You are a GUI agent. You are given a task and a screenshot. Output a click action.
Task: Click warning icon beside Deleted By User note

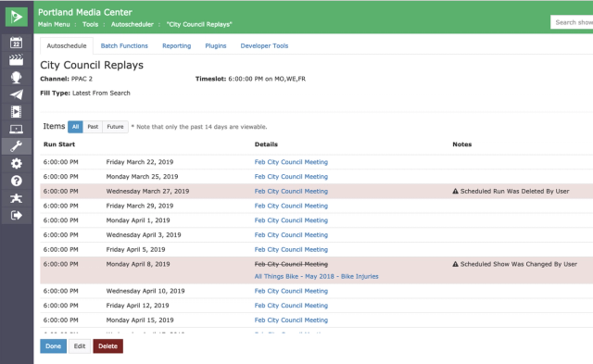[x=455, y=191]
